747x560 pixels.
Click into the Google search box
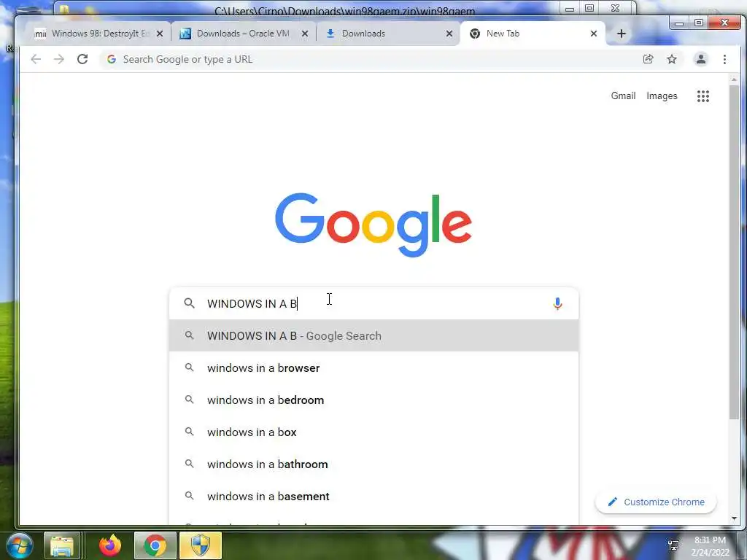374,303
